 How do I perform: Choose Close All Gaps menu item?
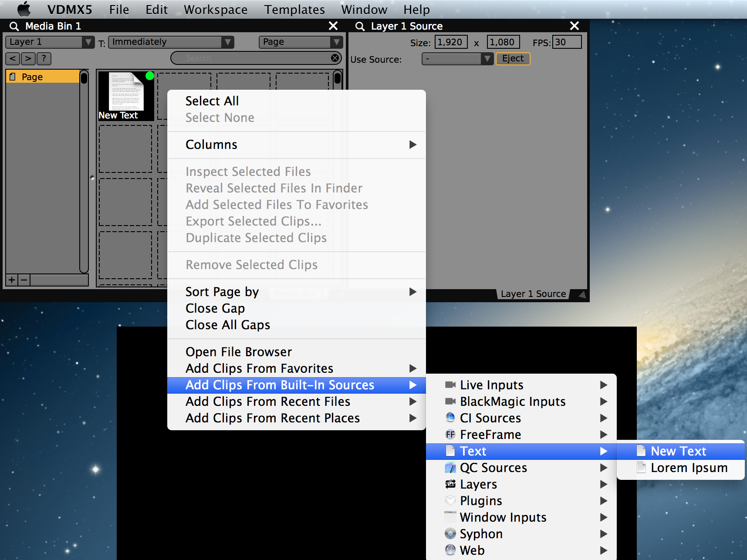coord(296,325)
